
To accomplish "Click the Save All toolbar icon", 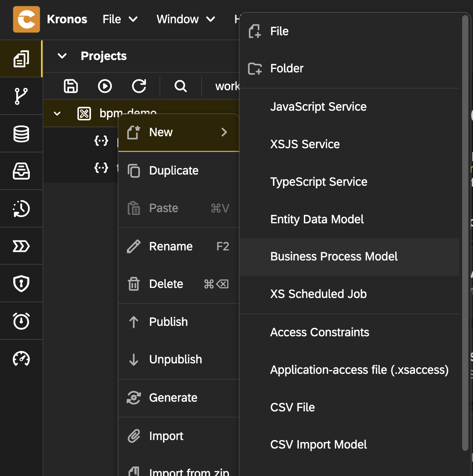I will [x=71, y=86].
